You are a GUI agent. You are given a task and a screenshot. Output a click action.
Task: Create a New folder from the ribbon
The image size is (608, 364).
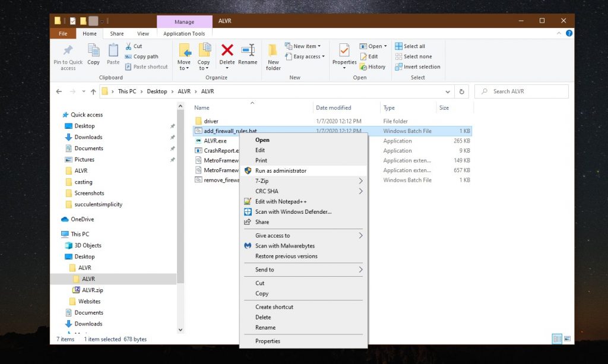[273, 56]
